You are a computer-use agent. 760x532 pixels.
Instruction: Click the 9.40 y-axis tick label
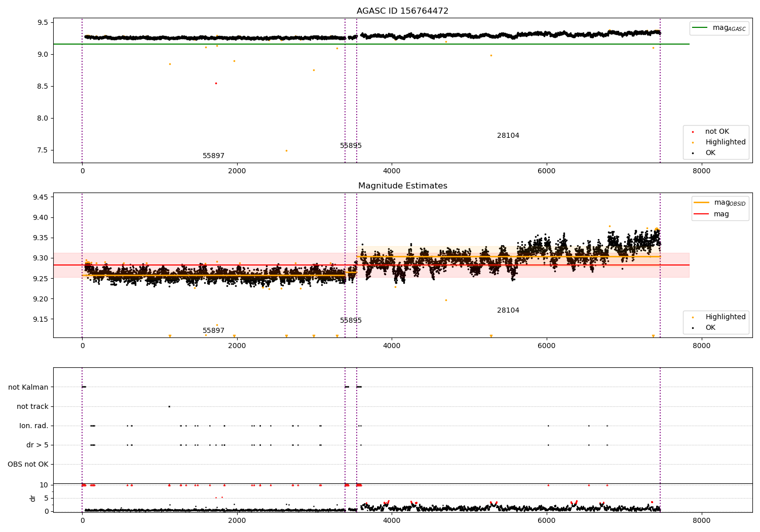pos(41,218)
